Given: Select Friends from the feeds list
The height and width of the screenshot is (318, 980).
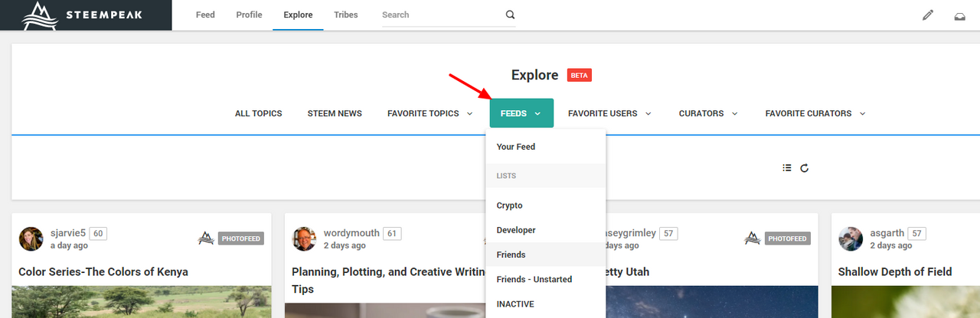Looking at the screenshot, I should [511, 255].
